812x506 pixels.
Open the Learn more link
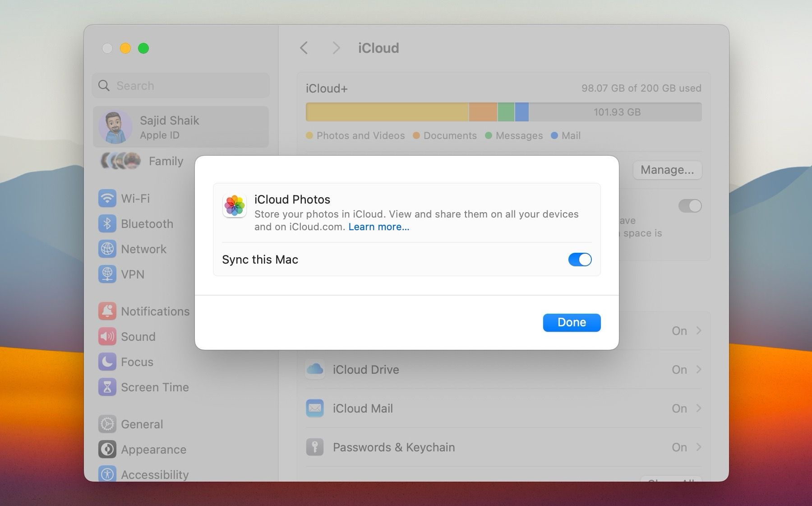pos(379,227)
